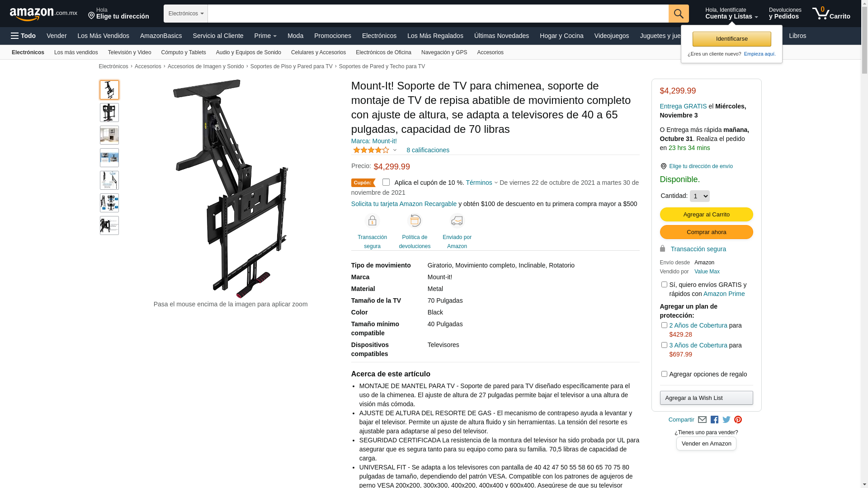Open the shopping cart icon
868x488 pixels.
831,14
